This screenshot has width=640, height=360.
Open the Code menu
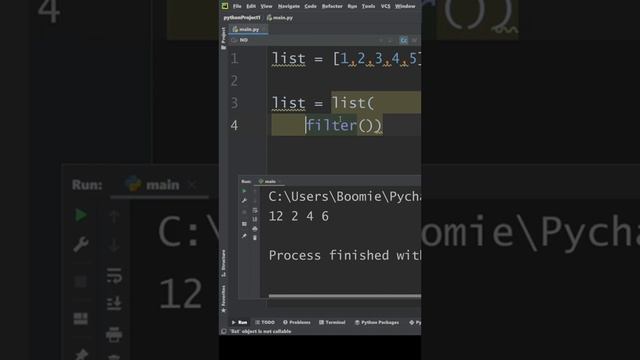310,6
